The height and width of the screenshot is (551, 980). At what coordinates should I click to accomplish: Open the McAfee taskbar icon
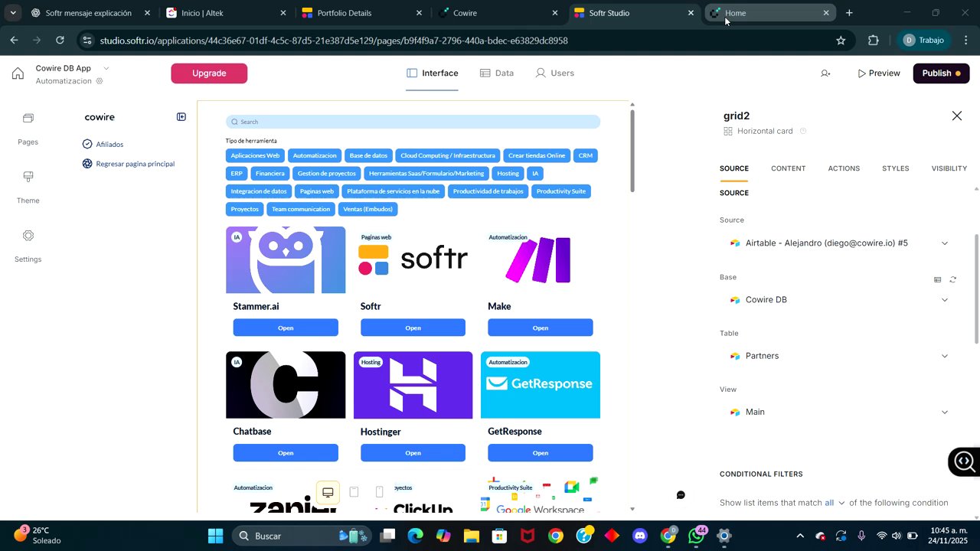point(528,536)
